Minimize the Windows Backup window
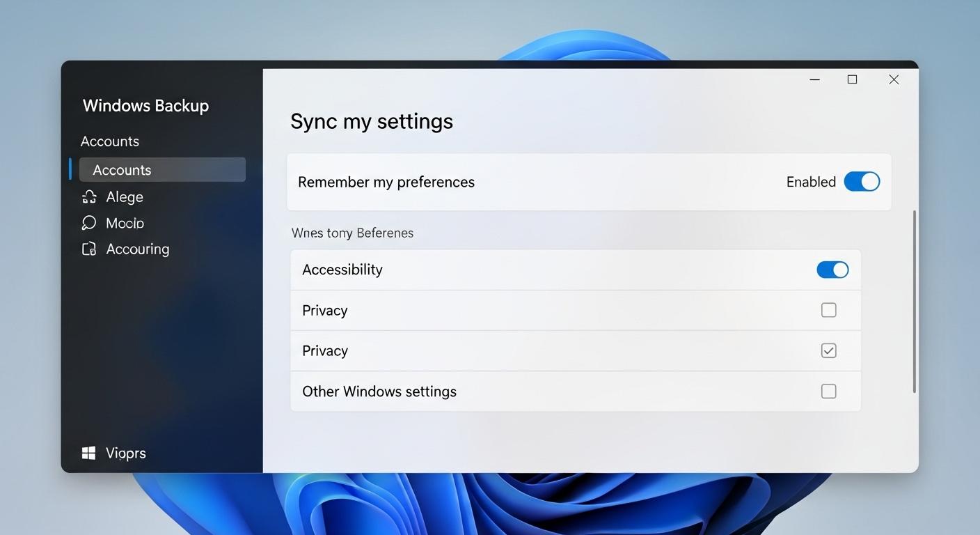The height and width of the screenshot is (535, 980). point(814,80)
